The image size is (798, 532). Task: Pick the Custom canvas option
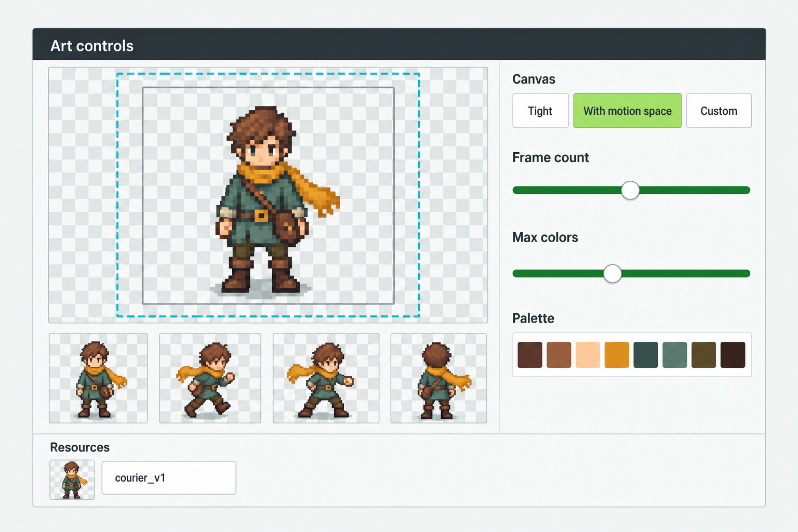719,111
